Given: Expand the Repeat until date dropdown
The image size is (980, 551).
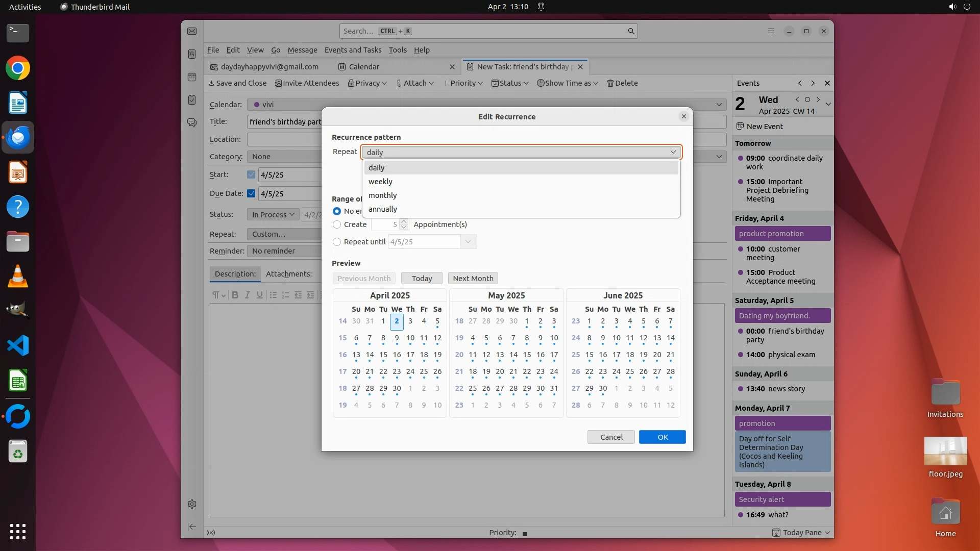Looking at the screenshot, I should coord(468,242).
